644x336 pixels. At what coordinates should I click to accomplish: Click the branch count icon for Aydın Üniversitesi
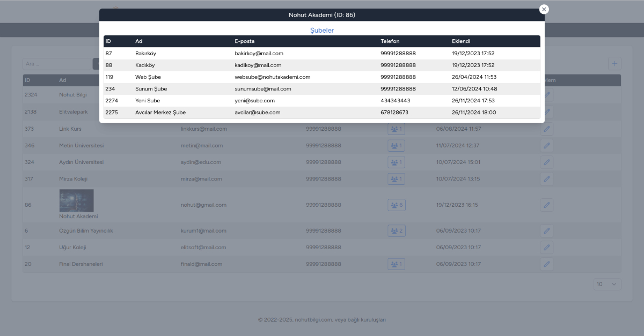coord(397,162)
